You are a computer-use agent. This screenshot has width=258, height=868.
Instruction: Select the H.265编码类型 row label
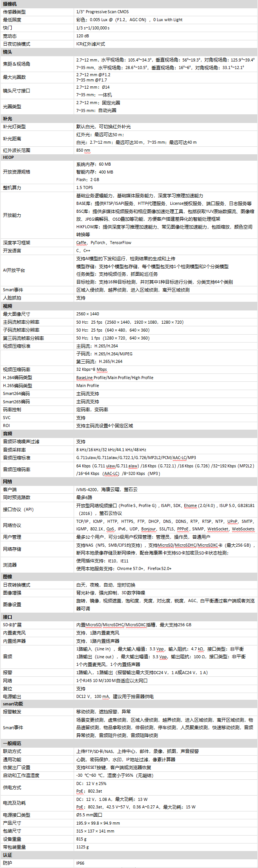click(x=17, y=386)
